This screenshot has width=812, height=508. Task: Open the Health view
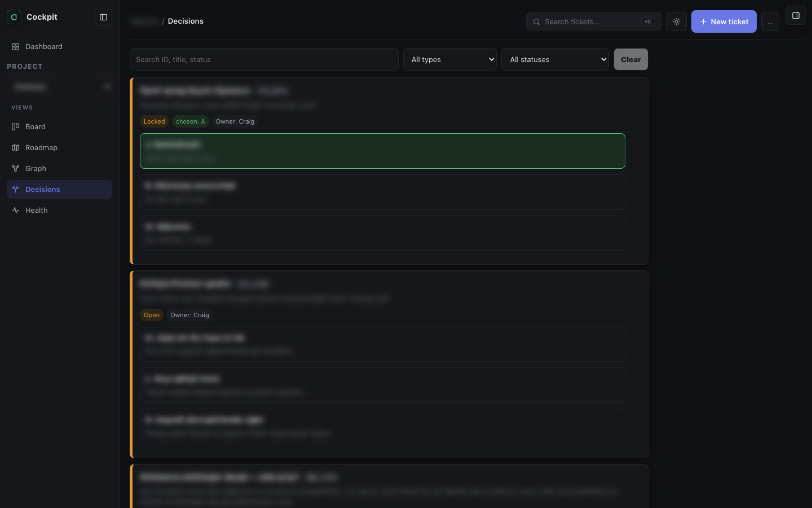coord(59,210)
